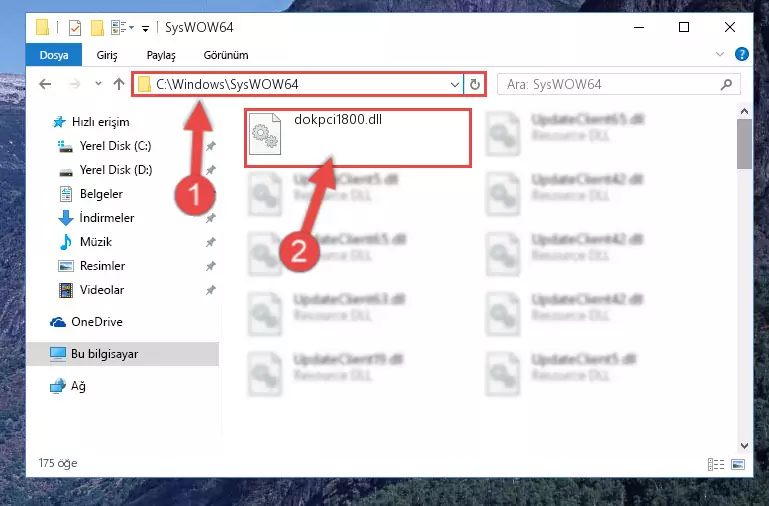
Task: Open the Customize Quick Access Toolbar dropdown
Action: pyautogui.click(x=145, y=28)
